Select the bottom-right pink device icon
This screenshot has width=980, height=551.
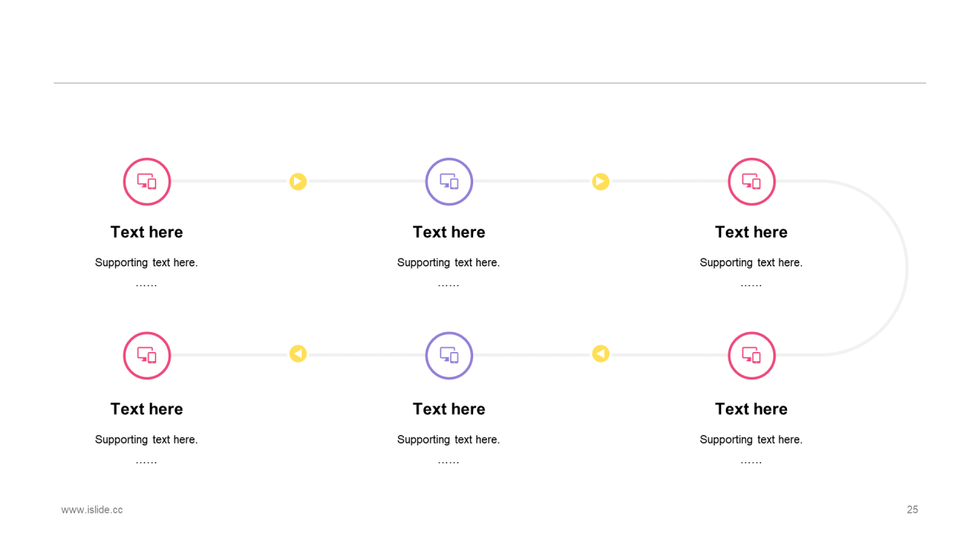[x=752, y=355]
